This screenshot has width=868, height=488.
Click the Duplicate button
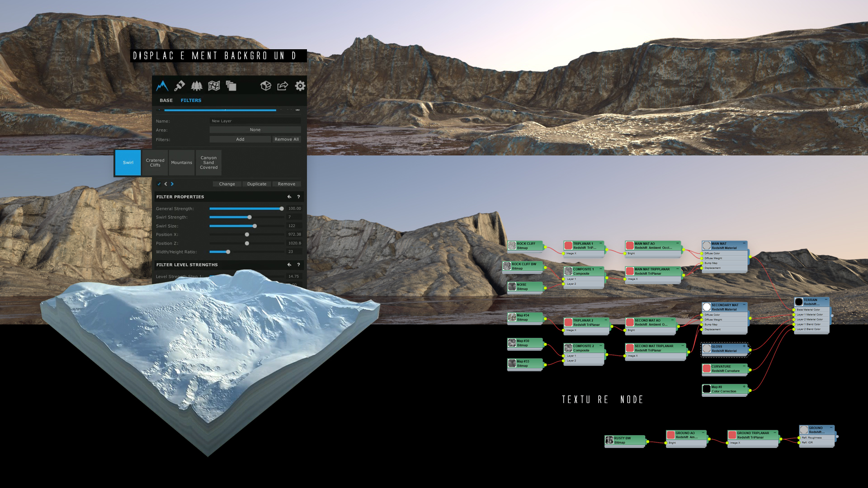tap(257, 184)
